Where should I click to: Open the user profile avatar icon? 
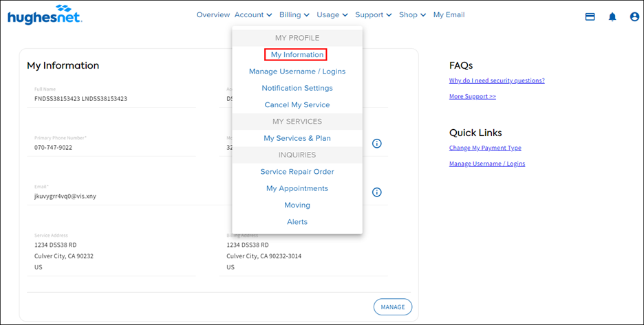(634, 16)
